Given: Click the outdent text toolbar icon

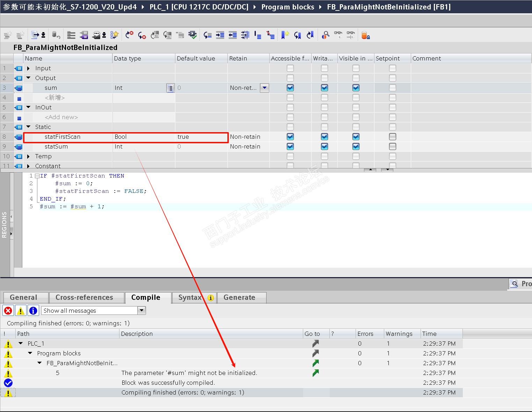Looking at the screenshot, I should pos(233,35).
